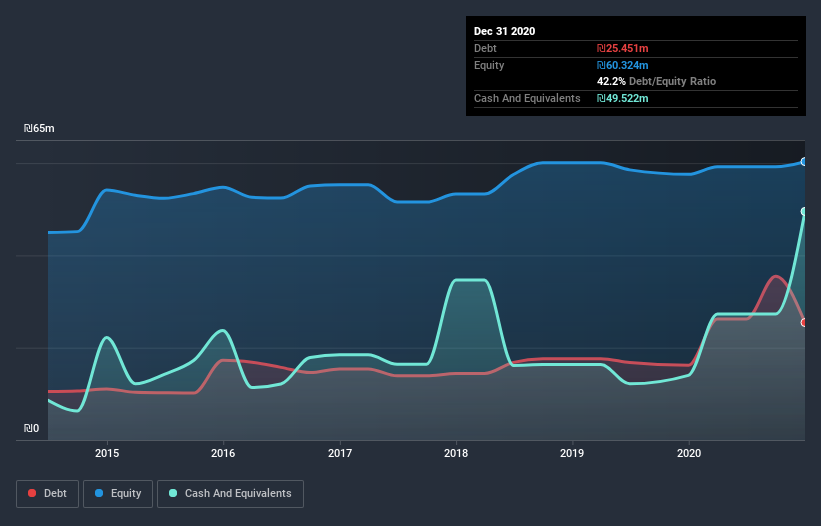Click the teal Cash legend dot
Image resolution: width=821 pixels, height=526 pixels.
coord(173,493)
